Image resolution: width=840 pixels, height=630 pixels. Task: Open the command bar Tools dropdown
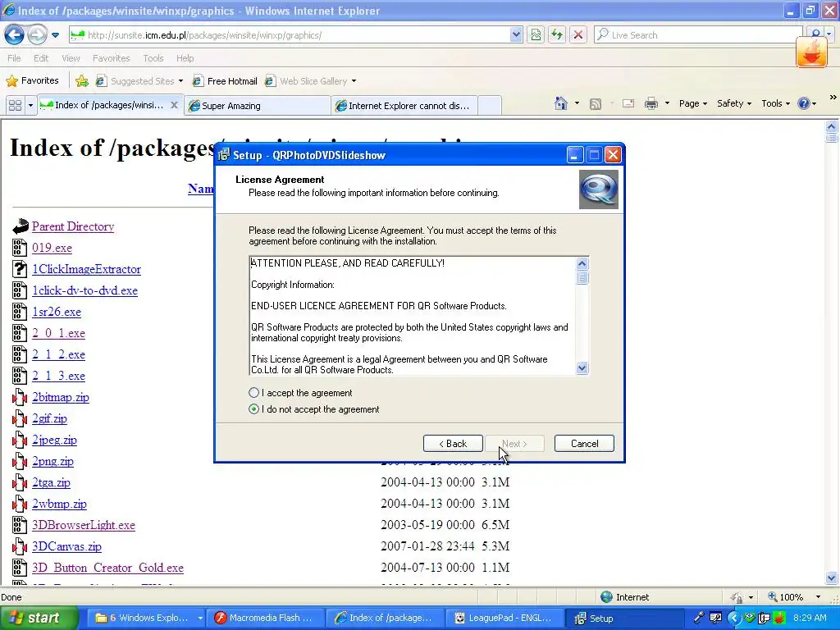click(775, 104)
